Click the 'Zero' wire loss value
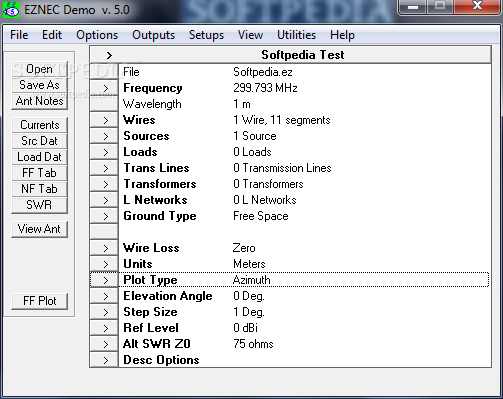Viewport: 503px width, 399px height. coord(244,248)
